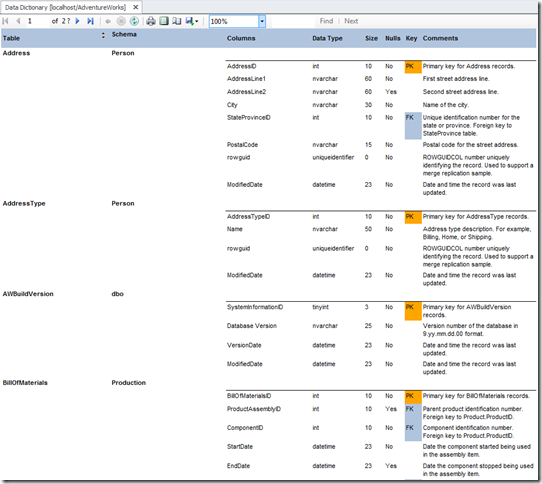Select the AWBuildVersion table name

pos(28,294)
